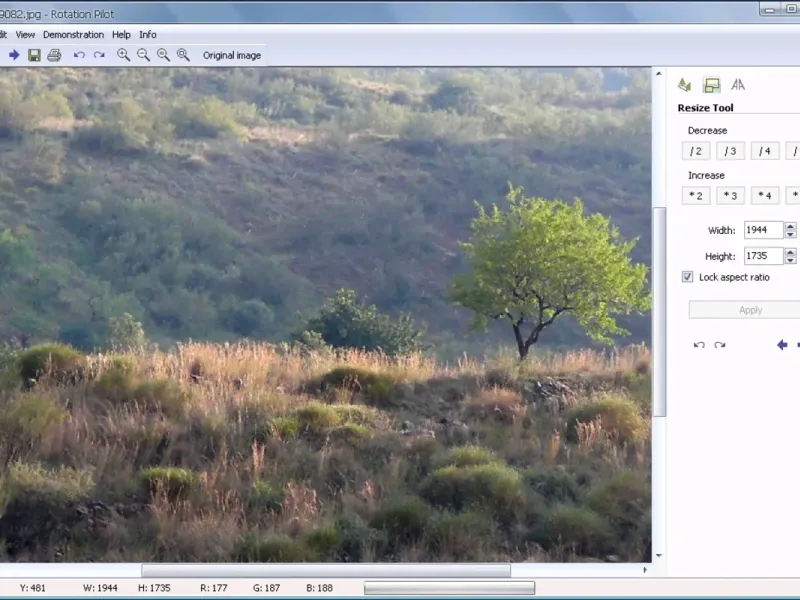This screenshot has height=600, width=800.
Task: Open the Demonstration menu
Action: (x=73, y=35)
